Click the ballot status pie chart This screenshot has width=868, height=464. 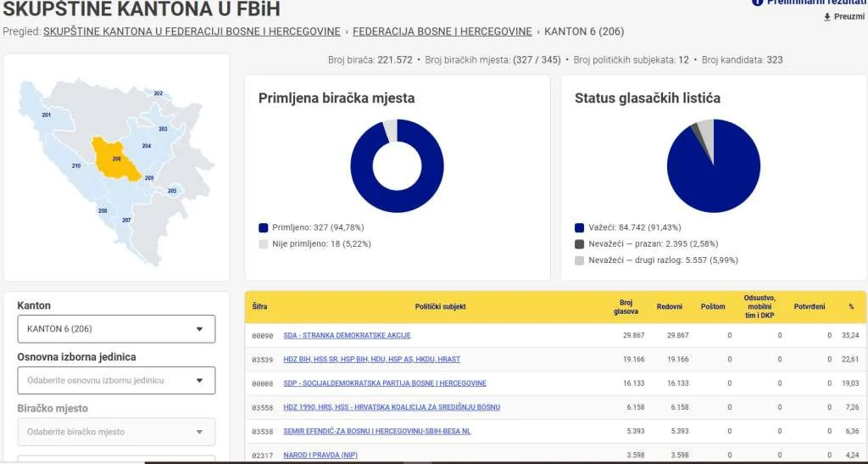(x=714, y=165)
